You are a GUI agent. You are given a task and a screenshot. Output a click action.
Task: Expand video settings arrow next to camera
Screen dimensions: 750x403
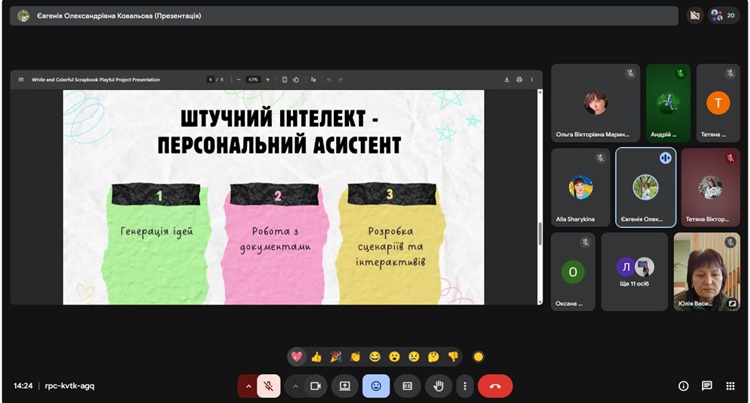click(x=295, y=385)
